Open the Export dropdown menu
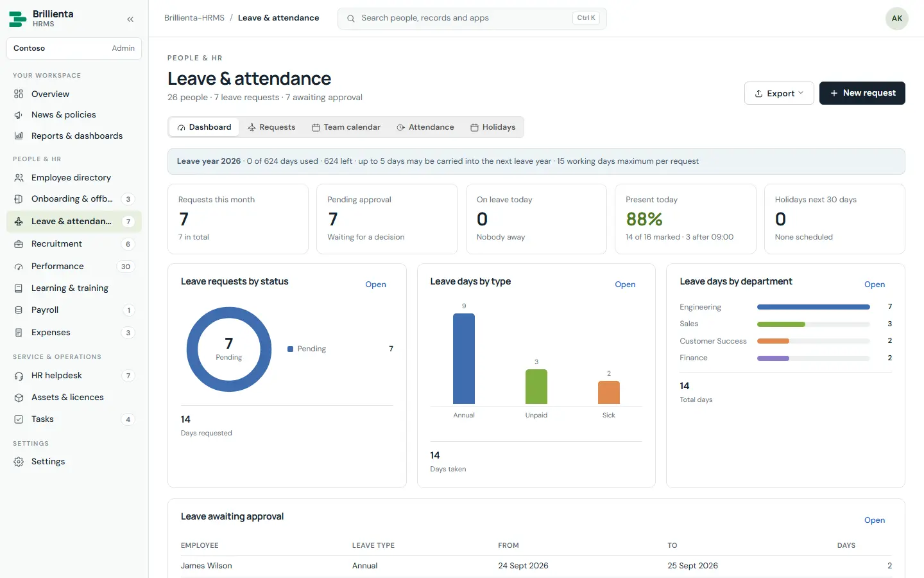This screenshot has height=578, width=924. point(779,93)
